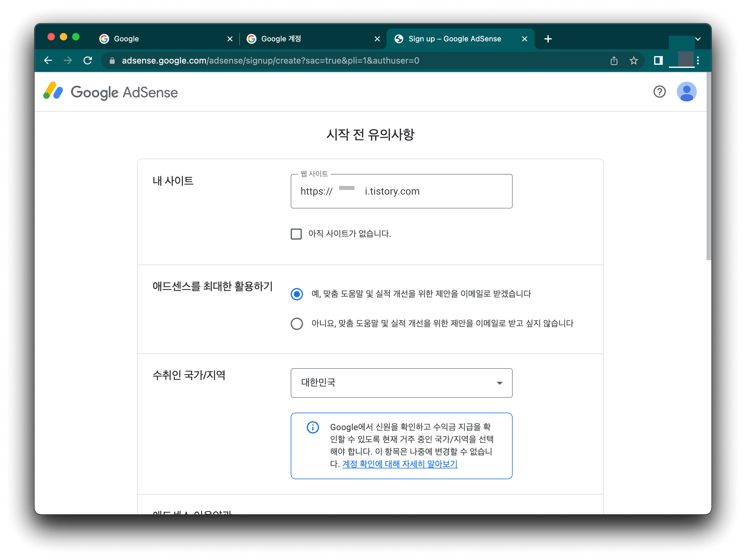The image size is (746, 560).
Task: Open Chrome three-dot menu
Action: 698,61
